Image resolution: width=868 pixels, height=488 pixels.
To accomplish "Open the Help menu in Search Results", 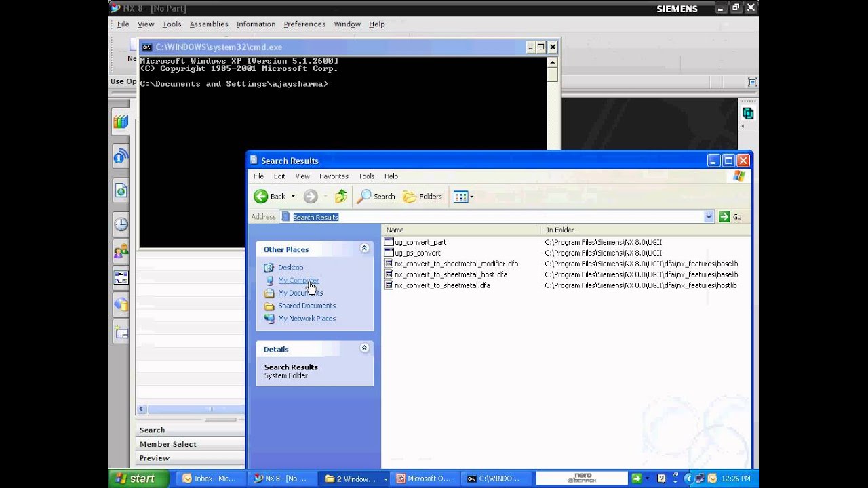I will point(391,176).
